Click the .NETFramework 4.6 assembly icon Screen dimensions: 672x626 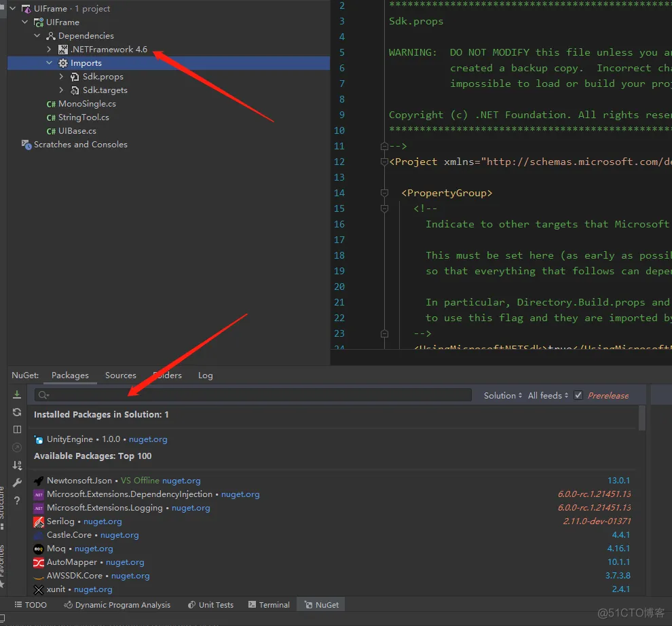(63, 50)
